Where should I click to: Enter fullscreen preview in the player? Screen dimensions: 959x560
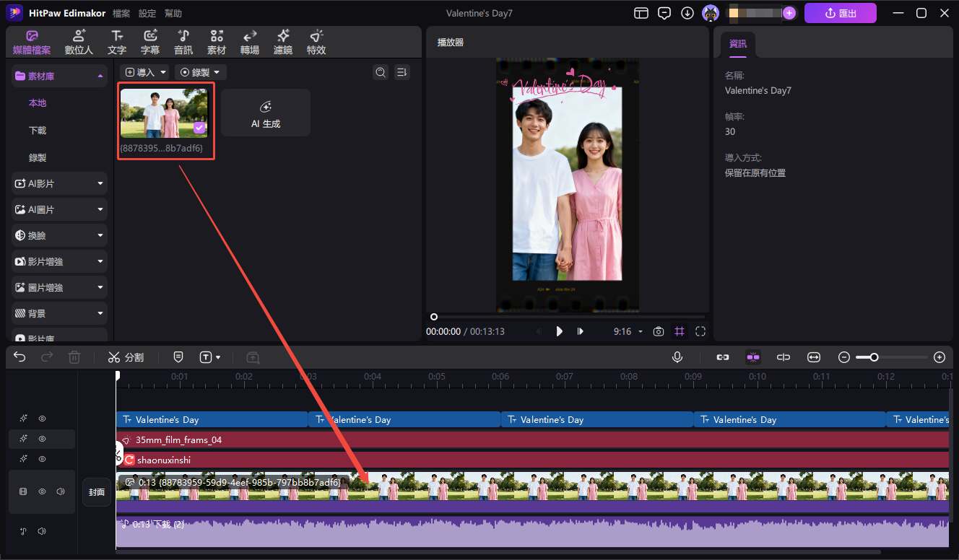(x=700, y=331)
